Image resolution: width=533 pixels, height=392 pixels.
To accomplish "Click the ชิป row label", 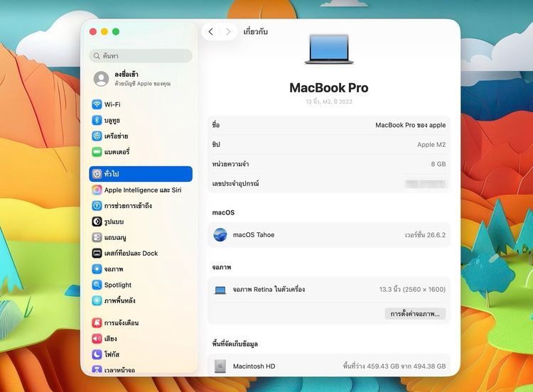I will tap(216, 144).
